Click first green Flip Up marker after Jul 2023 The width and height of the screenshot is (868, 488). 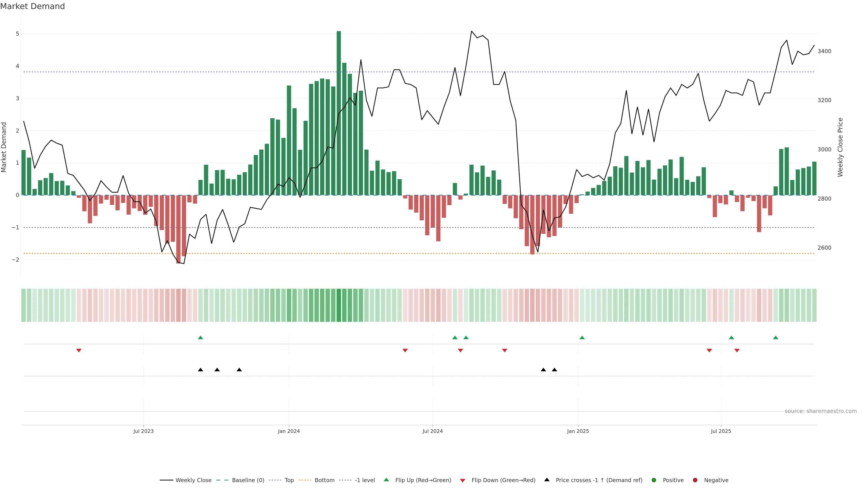(200, 338)
